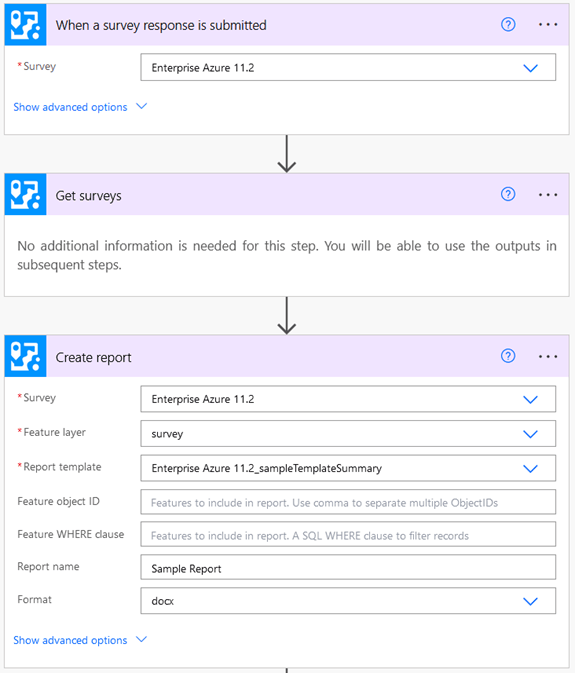Open help for 'When a survey response is submitted'

click(x=508, y=24)
